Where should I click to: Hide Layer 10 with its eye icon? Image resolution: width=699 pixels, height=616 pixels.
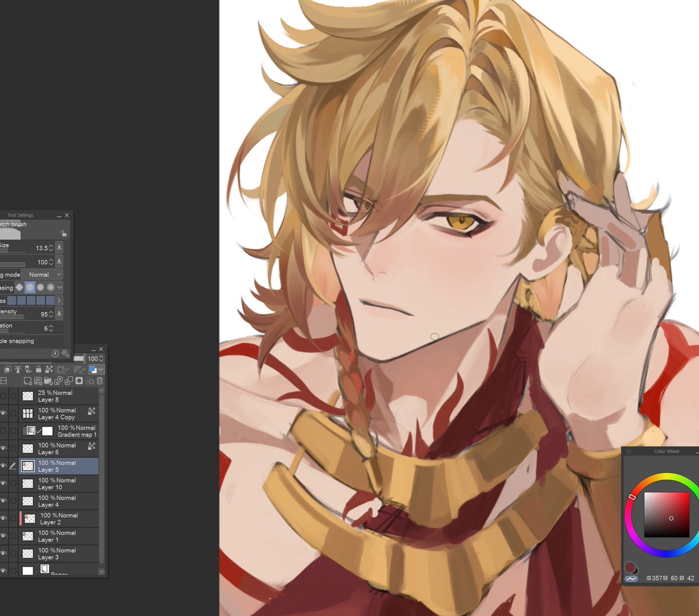click(x=3, y=484)
